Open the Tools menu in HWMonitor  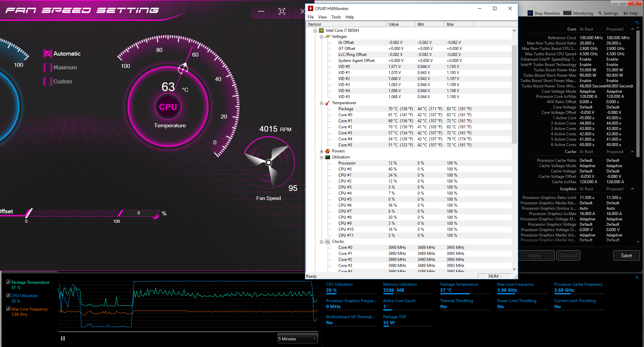coord(336,17)
